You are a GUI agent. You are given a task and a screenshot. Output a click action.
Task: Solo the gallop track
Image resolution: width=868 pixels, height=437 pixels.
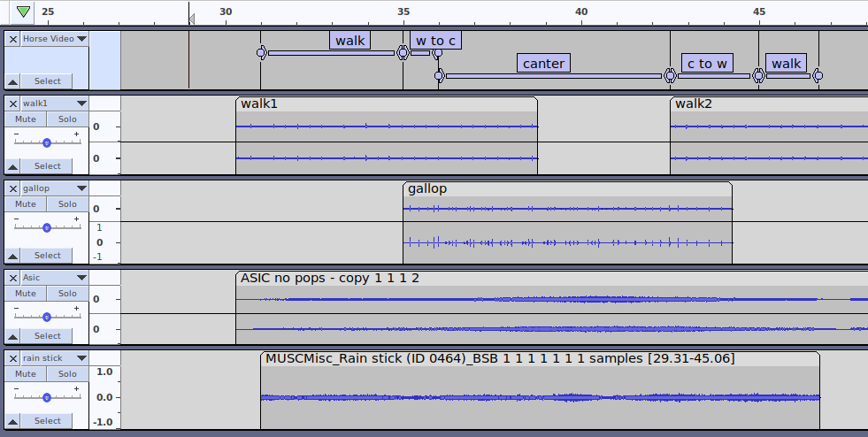(67, 204)
